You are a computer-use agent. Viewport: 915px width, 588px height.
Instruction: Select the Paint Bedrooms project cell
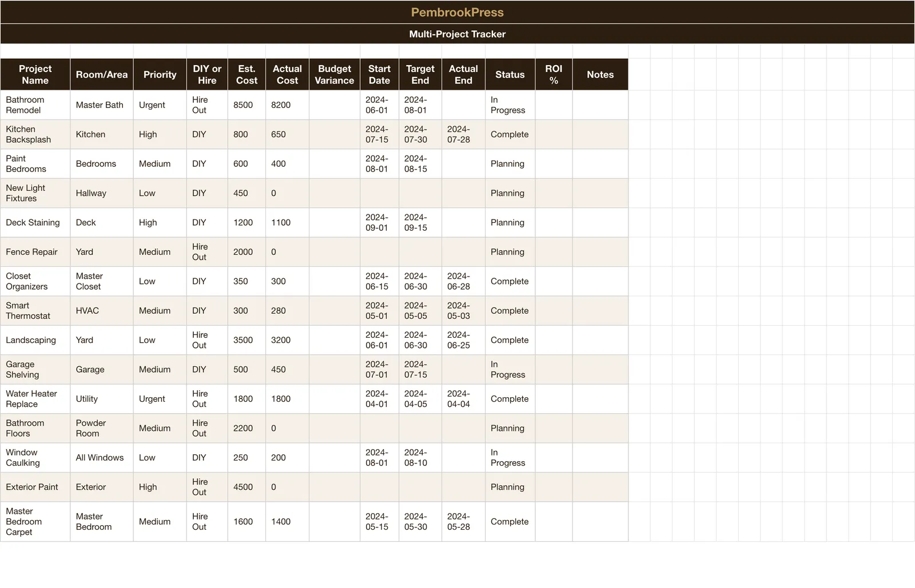tap(35, 164)
